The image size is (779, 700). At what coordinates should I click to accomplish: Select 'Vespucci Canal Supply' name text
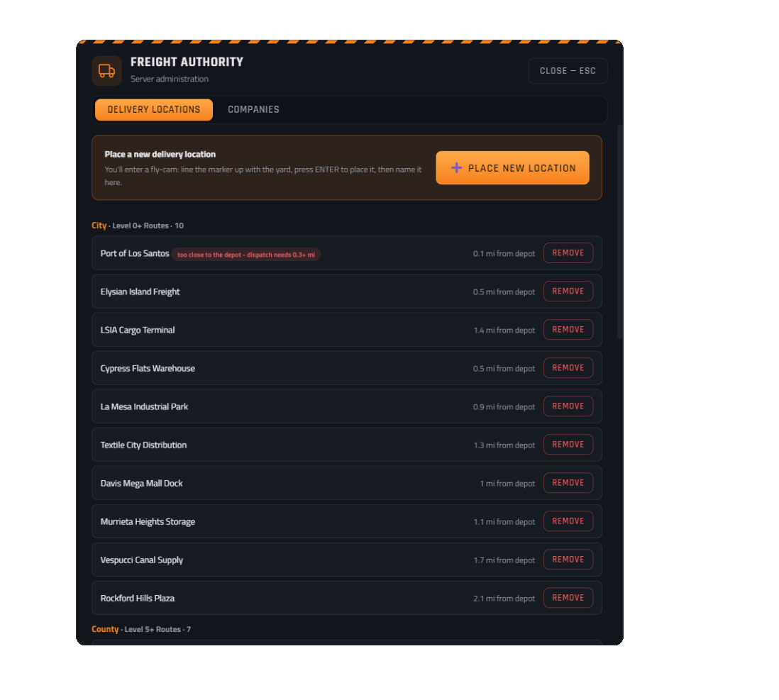point(142,560)
